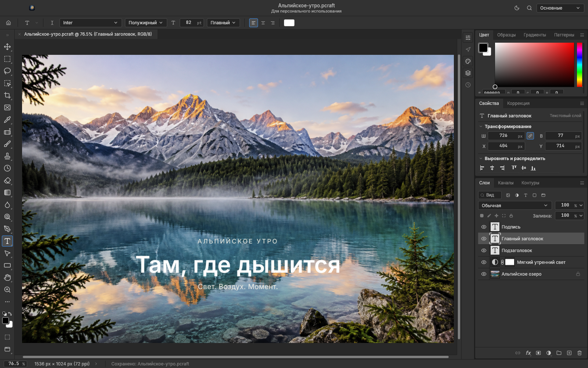The image size is (588, 368).
Task: Create a new layer group folder
Action: click(559, 353)
